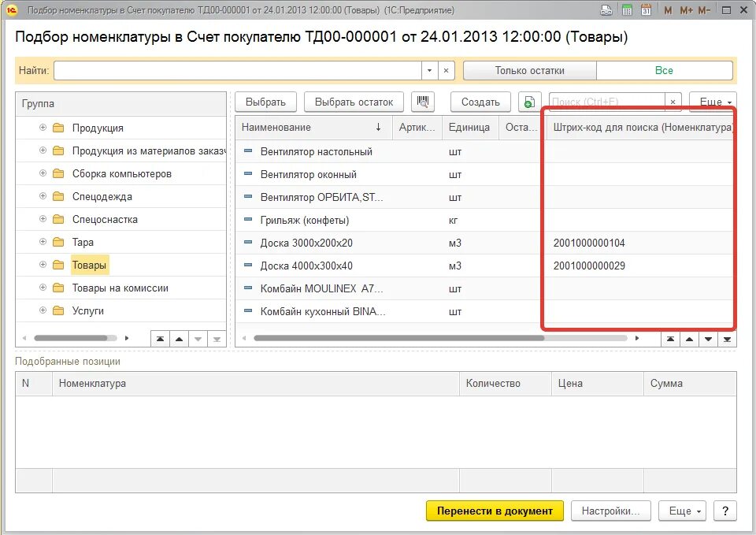
Task: Open the top Еще menu
Action: click(x=713, y=102)
